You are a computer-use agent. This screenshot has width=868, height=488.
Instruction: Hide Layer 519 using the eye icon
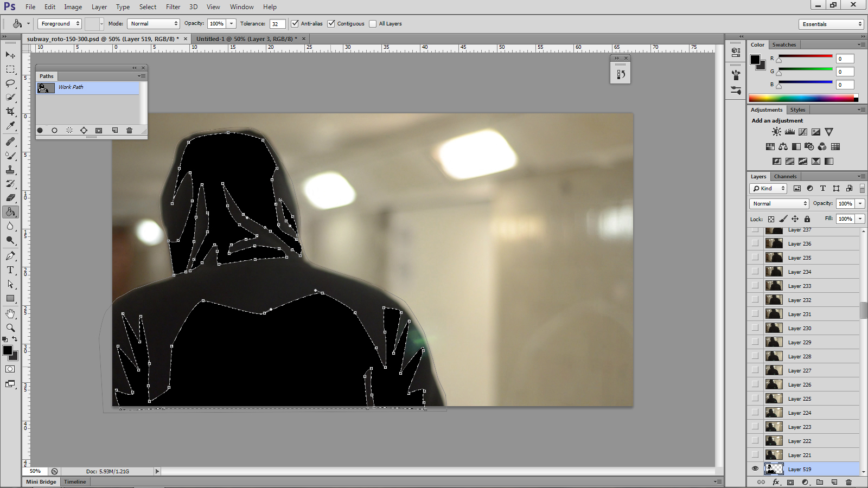755,469
